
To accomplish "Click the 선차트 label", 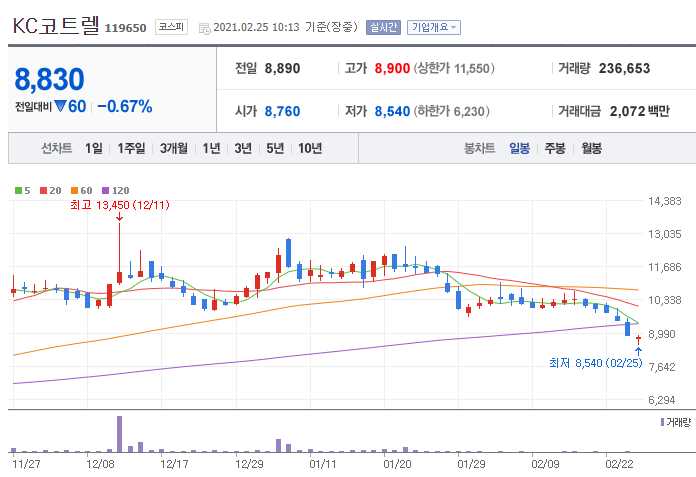I will (56, 148).
